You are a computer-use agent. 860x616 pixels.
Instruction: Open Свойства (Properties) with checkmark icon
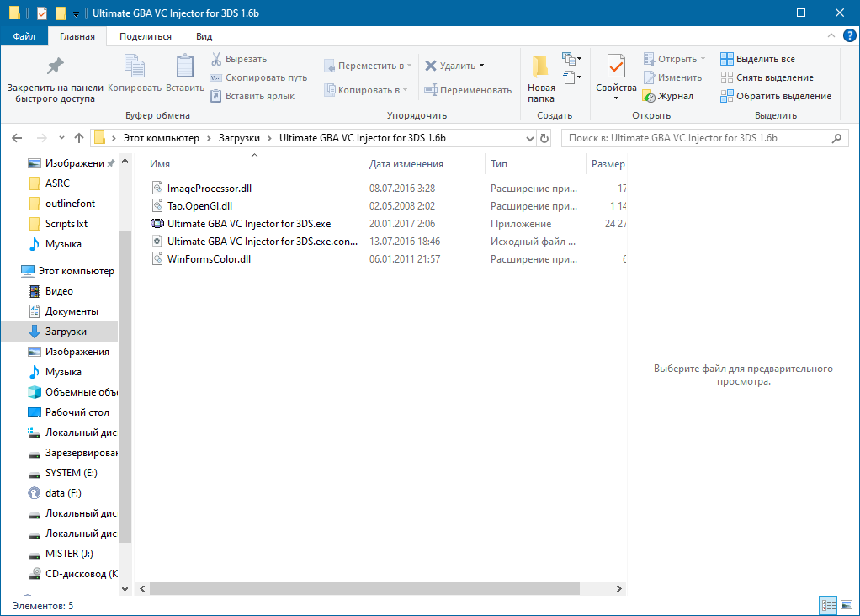point(616,72)
